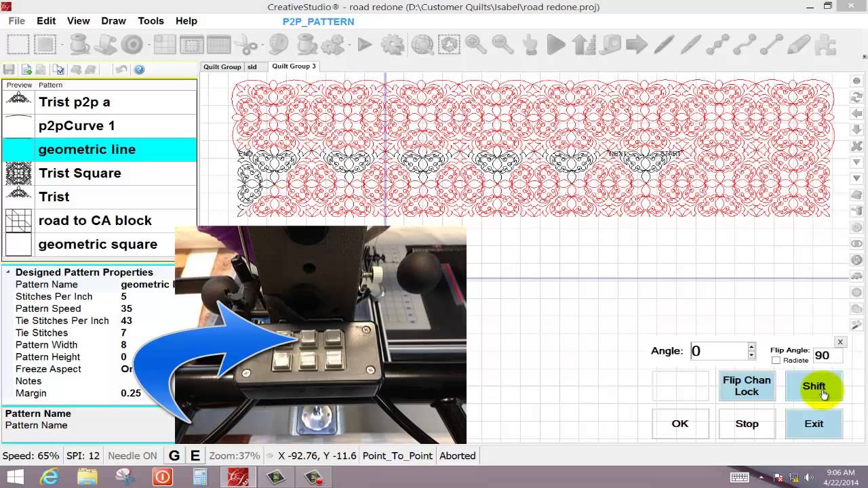Click the save floppy disk icon
This screenshot has width=868, height=488.
tap(9, 69)
